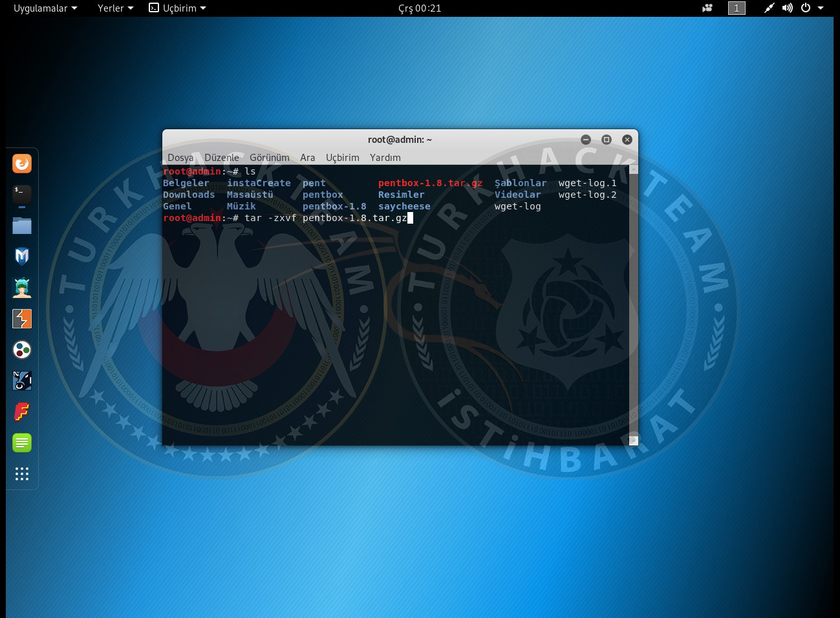Click the Şablonlar directory name
This screenshot has width=840, height=618.
[x=521, y=183]
